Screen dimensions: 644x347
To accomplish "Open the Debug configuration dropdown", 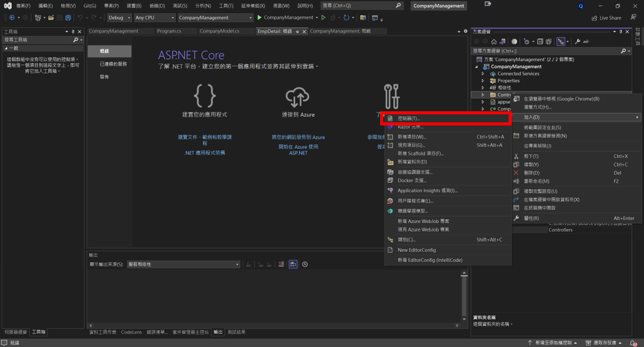I will [x=119, y=18].
